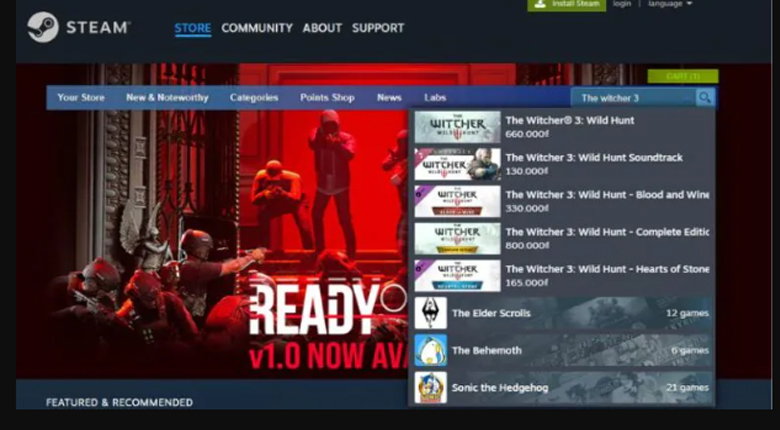Viewport: 780px width, 430px height.
Task: Go to the SUPPORT tab
Action: pyautogui.click(x=378, y=28)
